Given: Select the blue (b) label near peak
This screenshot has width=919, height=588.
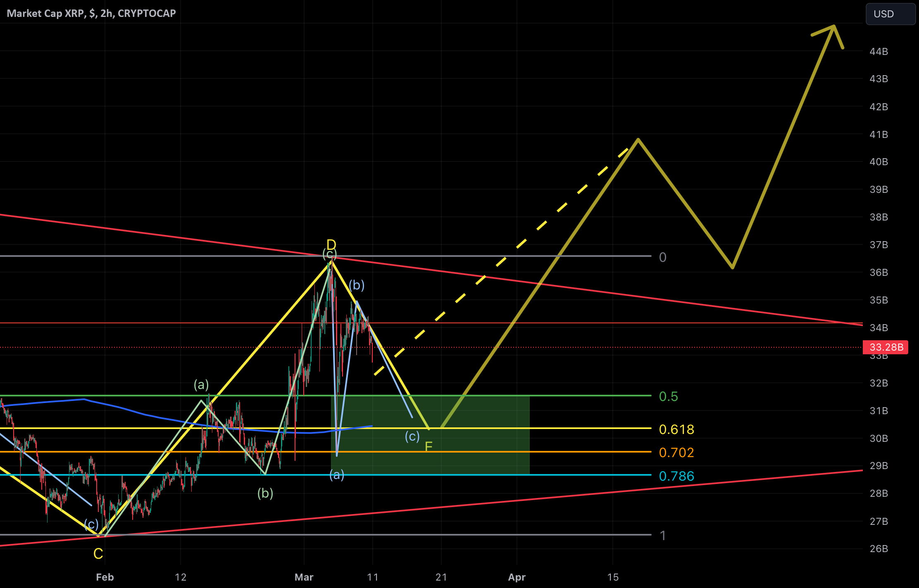Looking at the screenshot, I should click(357, 285).
